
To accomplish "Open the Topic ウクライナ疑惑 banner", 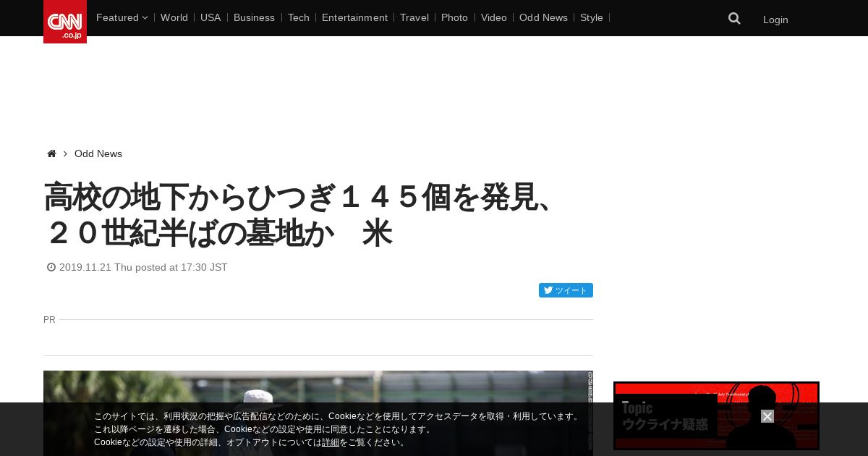I will [716, 415].
